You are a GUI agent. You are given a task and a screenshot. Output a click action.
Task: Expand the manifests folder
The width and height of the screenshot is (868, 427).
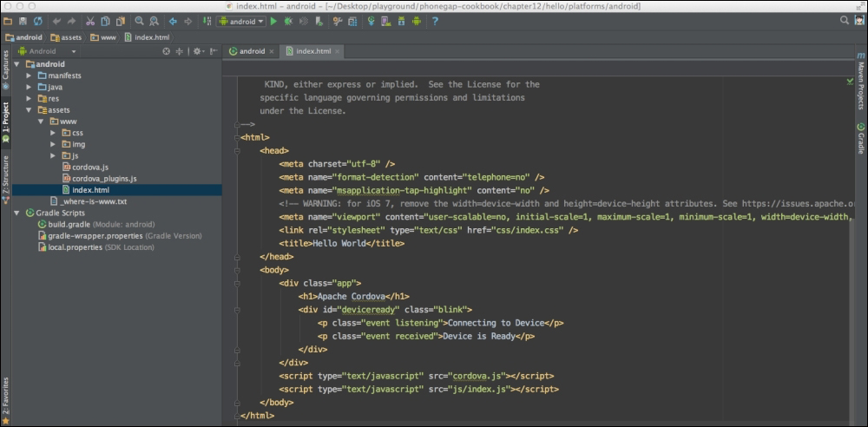click(x=29, y=76)
